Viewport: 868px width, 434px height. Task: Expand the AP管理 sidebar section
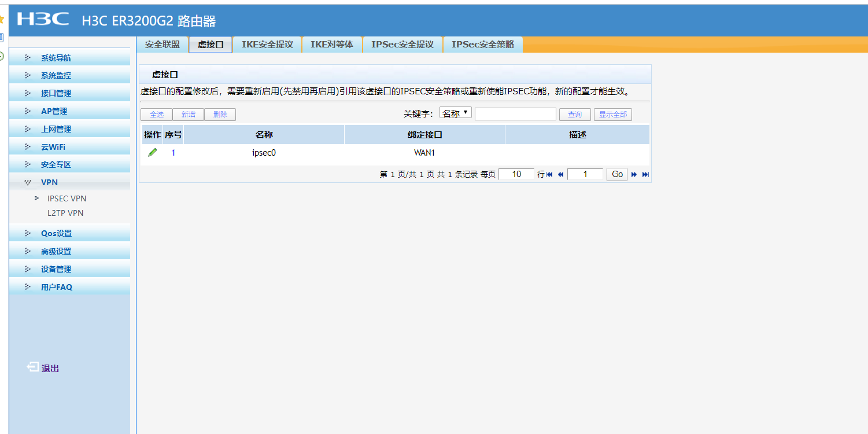coord(69,111)
